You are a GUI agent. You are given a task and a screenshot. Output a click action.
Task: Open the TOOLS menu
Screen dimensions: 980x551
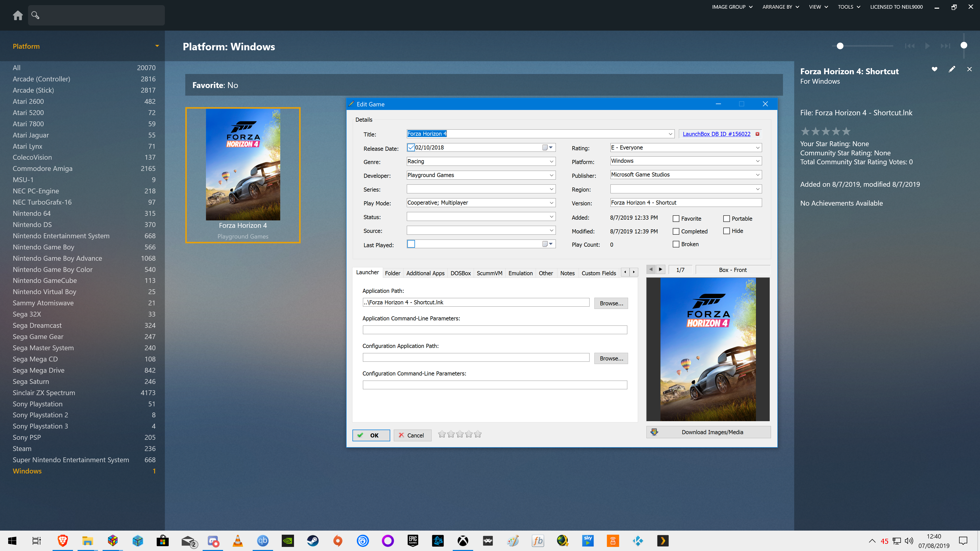tap(849, 7)
